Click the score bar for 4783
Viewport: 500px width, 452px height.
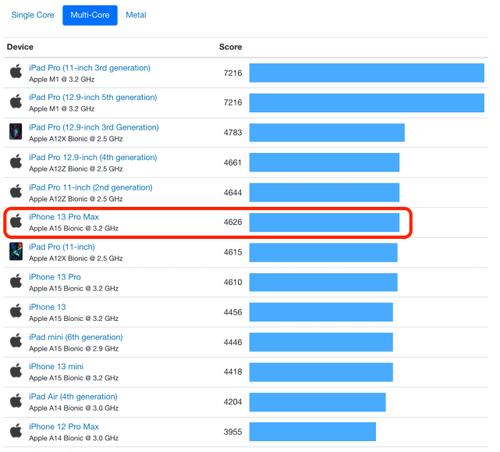[x=327, y=132]
